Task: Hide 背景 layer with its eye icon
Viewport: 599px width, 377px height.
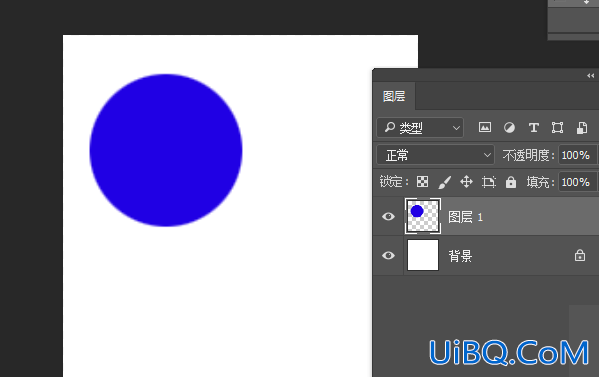Action: coord(389,255)
